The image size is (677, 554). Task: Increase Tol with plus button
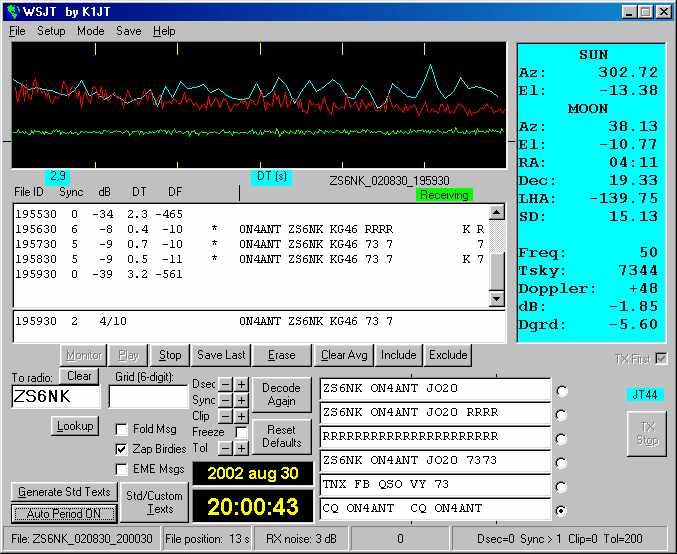pos(241,448)
